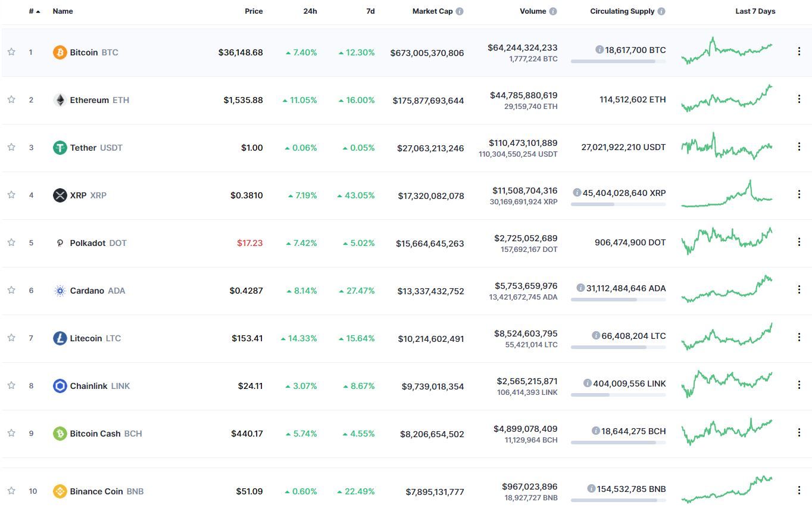Star the Litecoin row
The height and width of the screenshot is (514, 812).
pyautogui.click(x=11, y=338)
